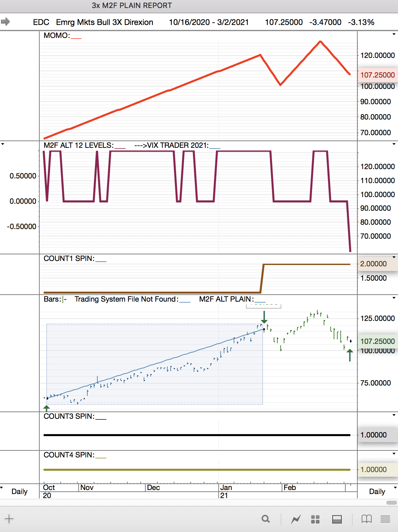Select the Trading System File Not Found label
The width and height of the screenshot is (398, 532).
point(126,299)
